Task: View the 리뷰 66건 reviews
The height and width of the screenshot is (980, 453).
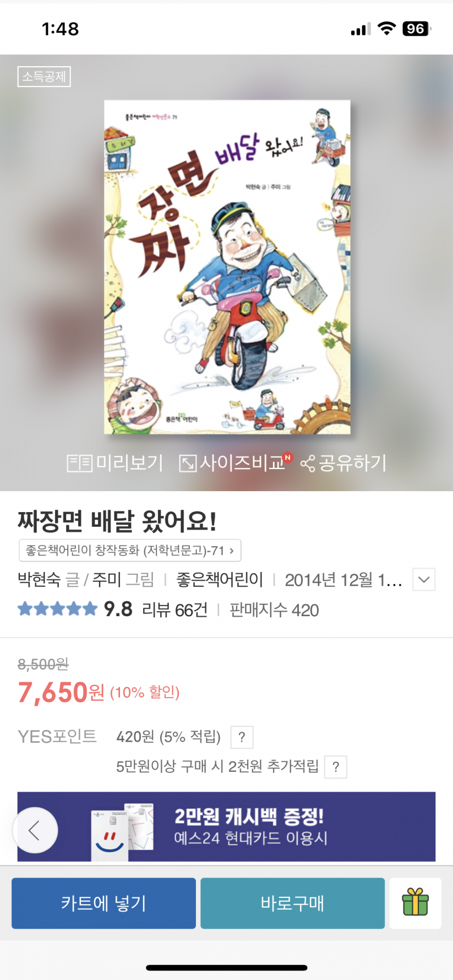Action: tap(174, 610)
